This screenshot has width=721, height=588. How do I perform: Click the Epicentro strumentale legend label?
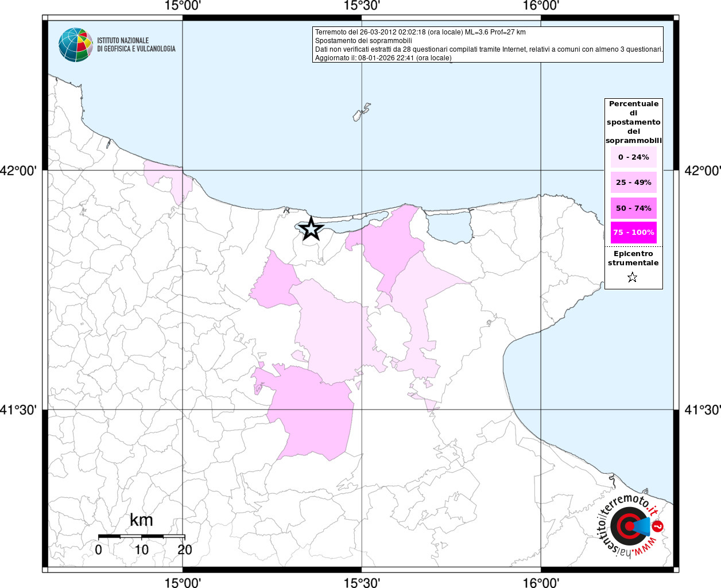633,258
